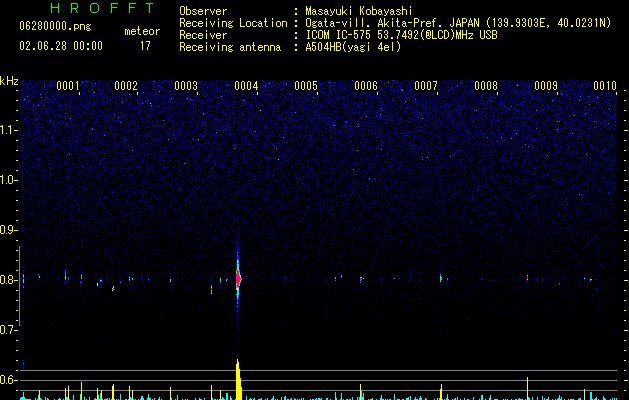Click the meteor count value 17
Screen dimensions: 629x400
[x=145, y=46]
